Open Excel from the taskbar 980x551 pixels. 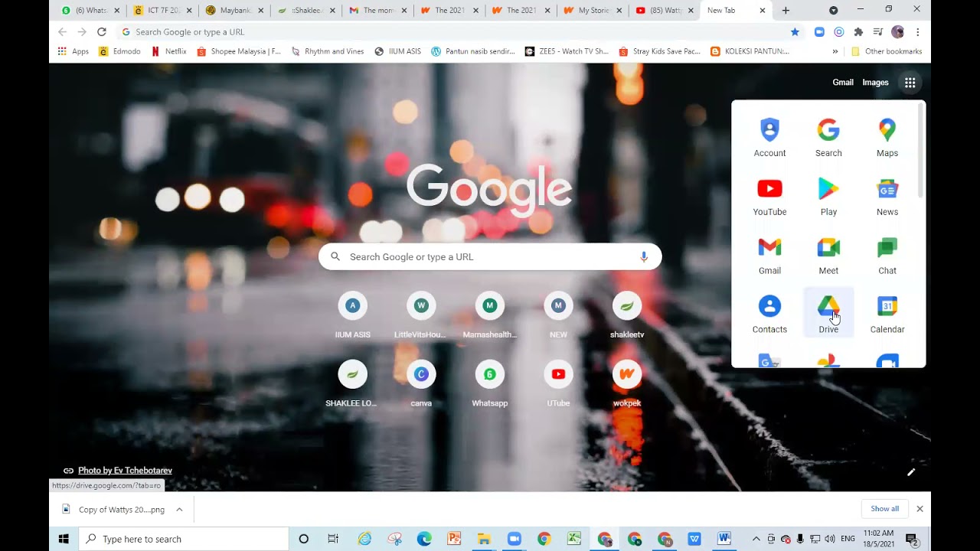[x=573, y=539]
